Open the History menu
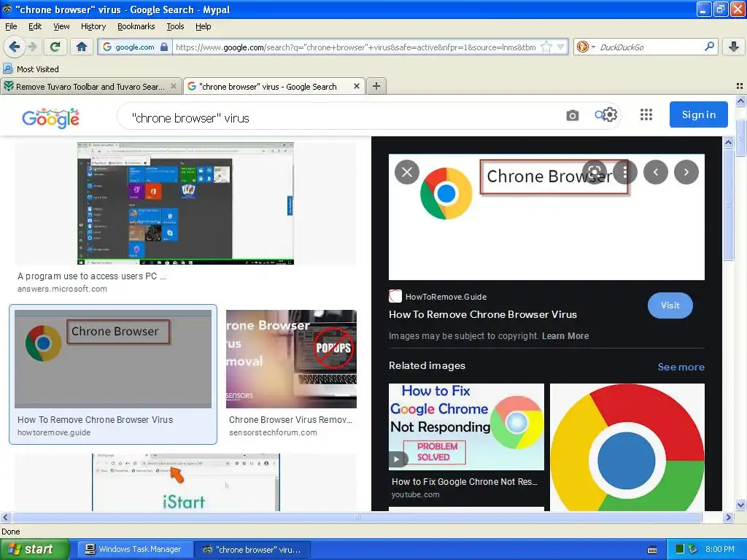 coord(93,26)
